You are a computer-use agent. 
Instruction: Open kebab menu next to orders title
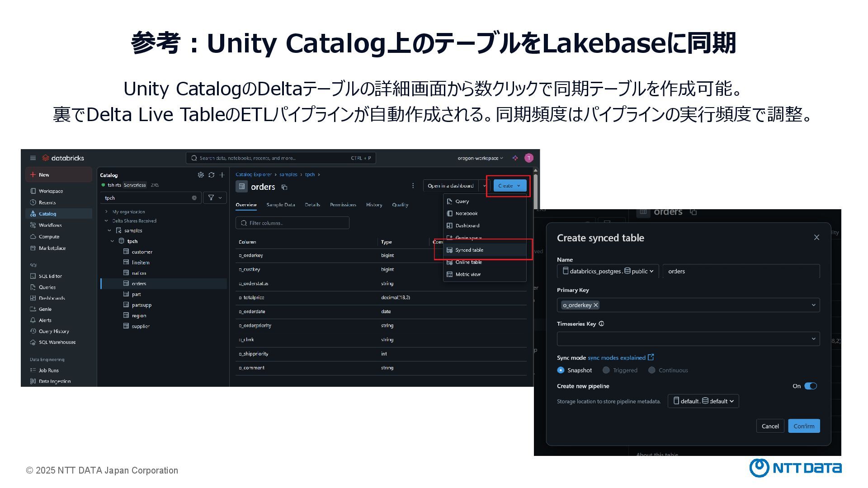413,186
